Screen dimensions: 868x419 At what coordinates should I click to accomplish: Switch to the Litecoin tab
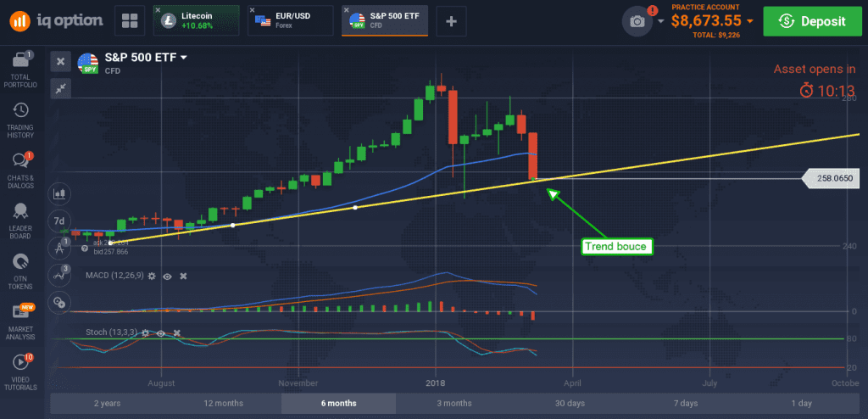click(x=197, y=21)
